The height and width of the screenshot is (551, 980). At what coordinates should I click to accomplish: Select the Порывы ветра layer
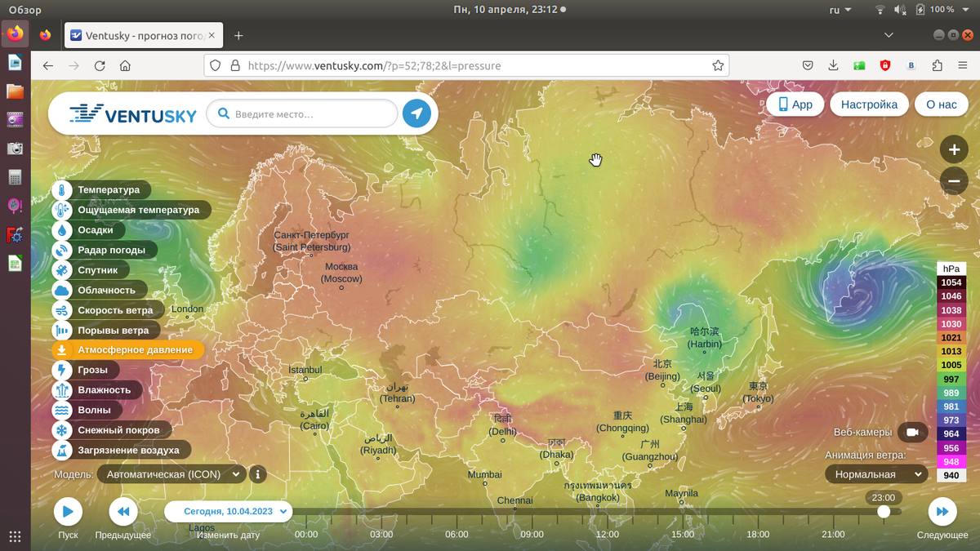[105, 331]
